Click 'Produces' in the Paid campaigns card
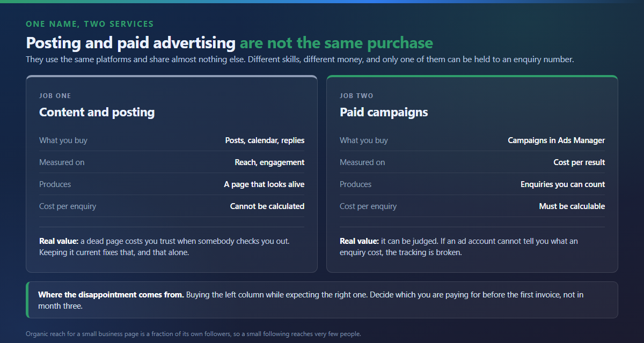 click(355, 184)
